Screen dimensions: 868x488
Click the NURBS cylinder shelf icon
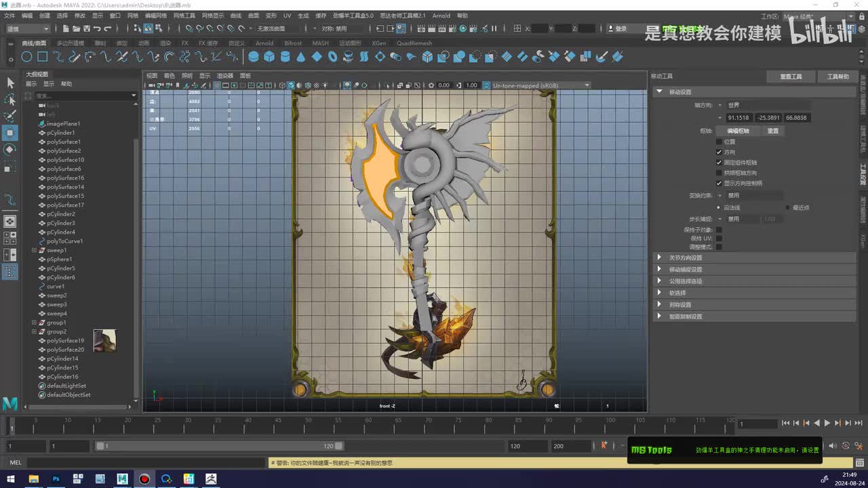(x=285, y=57)
